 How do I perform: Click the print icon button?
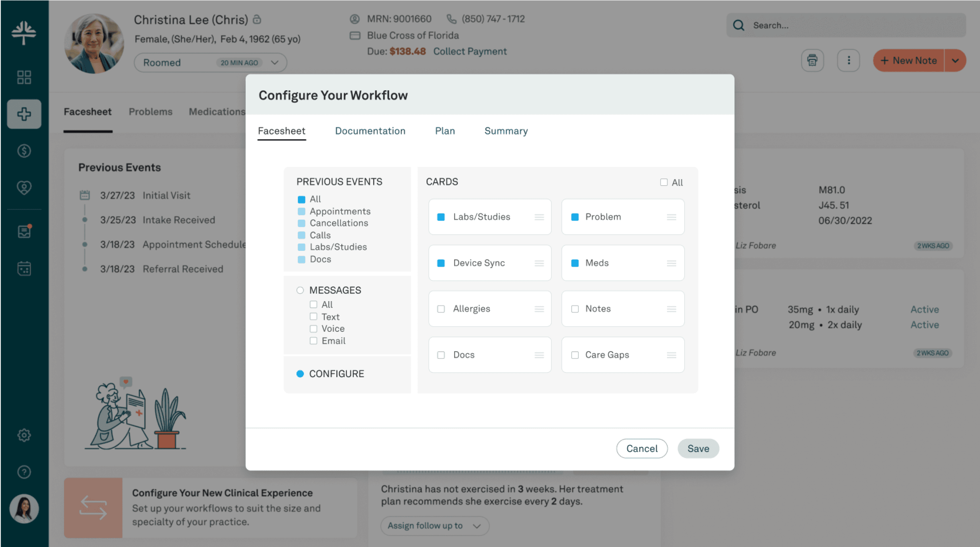812,60
